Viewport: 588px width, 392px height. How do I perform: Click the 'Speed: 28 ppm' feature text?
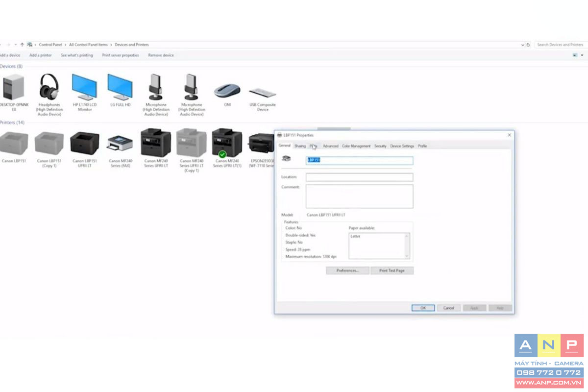[x=297, y=249]
